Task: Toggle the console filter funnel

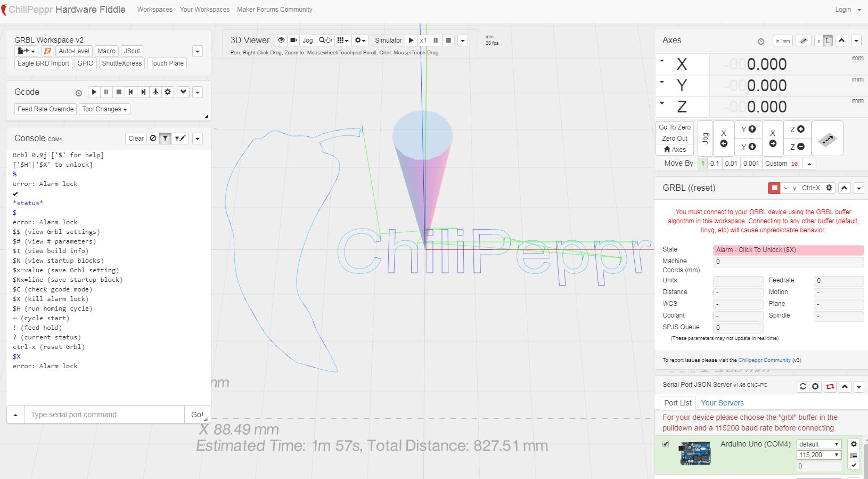Action: (x=166, y=139)
